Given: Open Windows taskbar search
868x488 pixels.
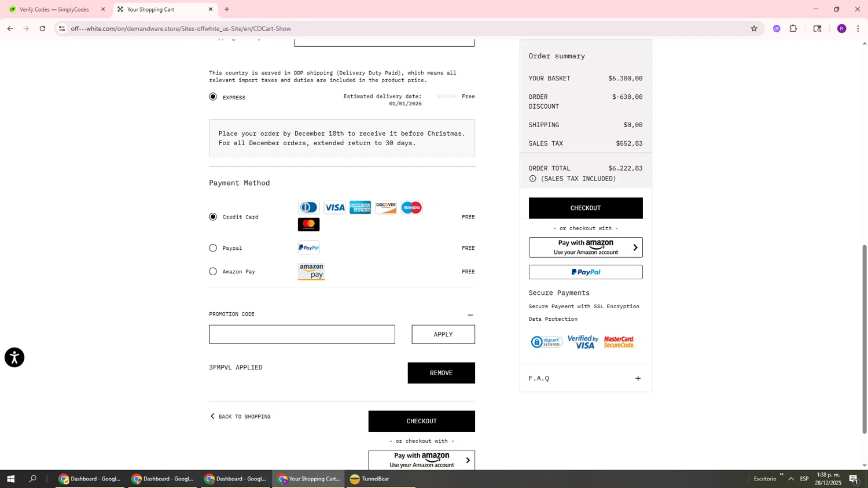Looking at the screenshot, I should 33,479.
